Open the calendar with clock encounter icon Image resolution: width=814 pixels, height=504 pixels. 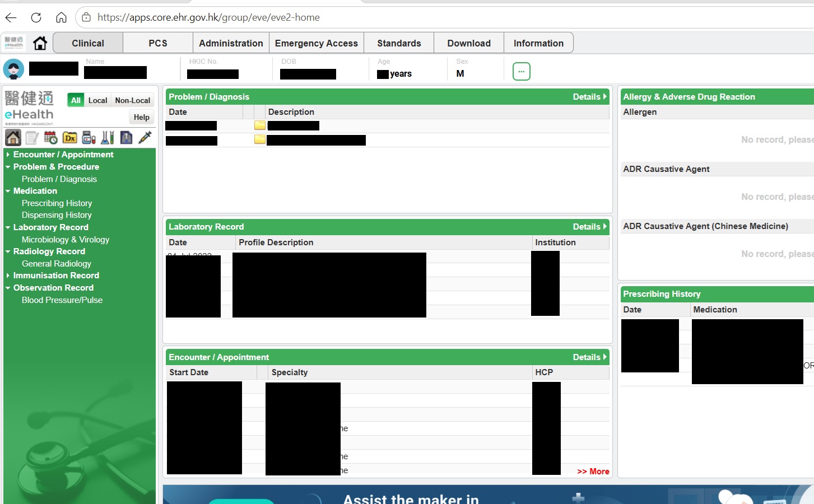[51, 137]
